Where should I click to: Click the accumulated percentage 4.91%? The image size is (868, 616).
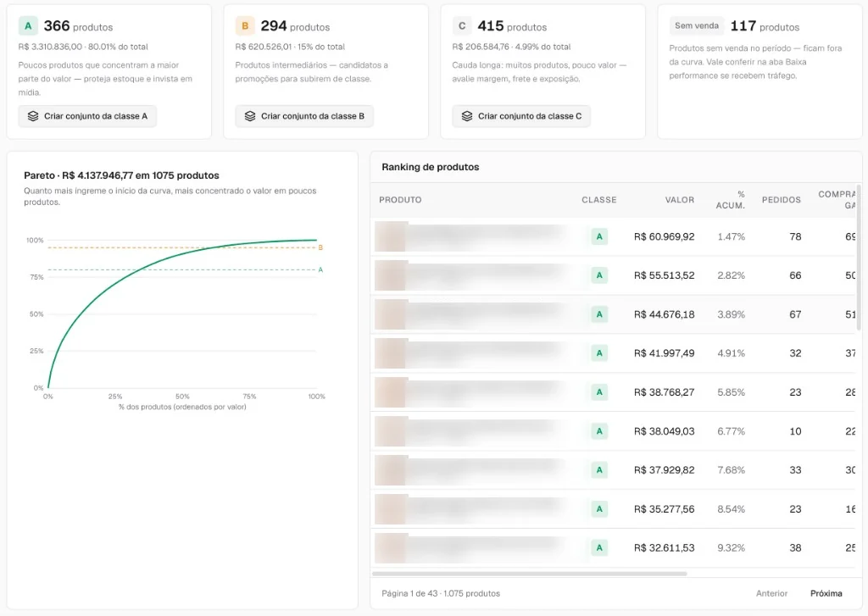coord(732,353)
